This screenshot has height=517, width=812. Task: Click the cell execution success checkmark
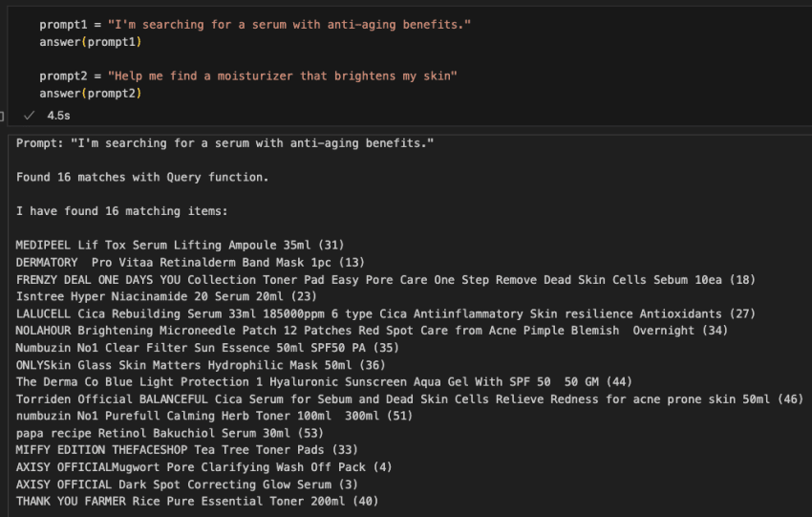tap(29, 115)
